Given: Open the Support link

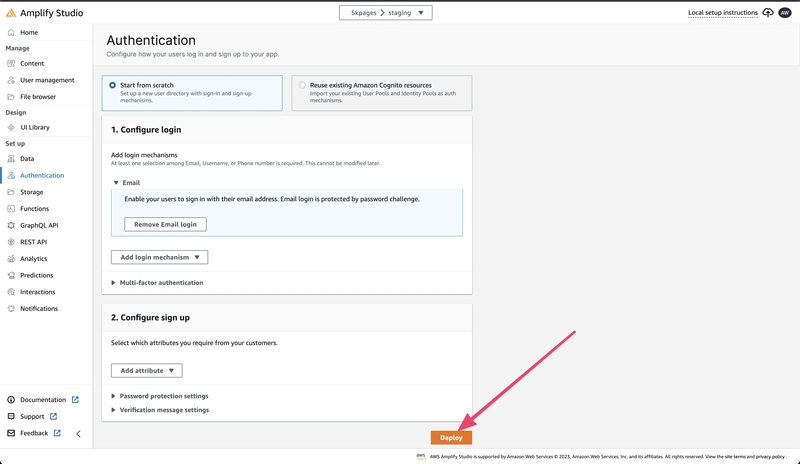Looking at the screenshot, I should (32, 417).
